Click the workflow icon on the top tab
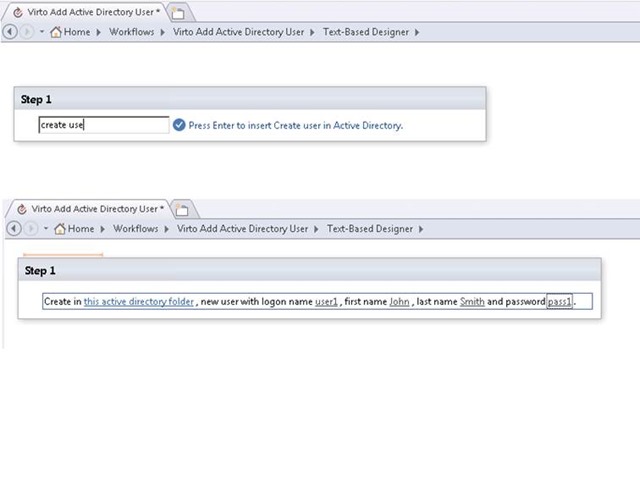640x480 pixels. coord(17,12)
